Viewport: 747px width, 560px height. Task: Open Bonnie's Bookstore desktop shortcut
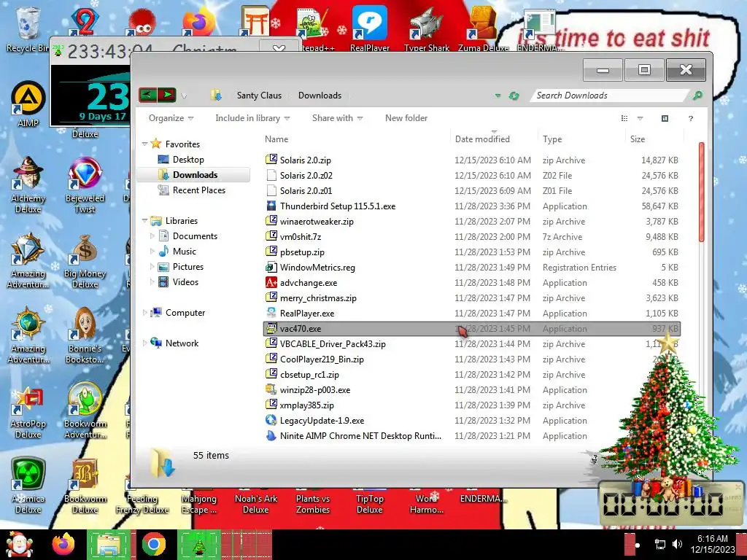85,335
